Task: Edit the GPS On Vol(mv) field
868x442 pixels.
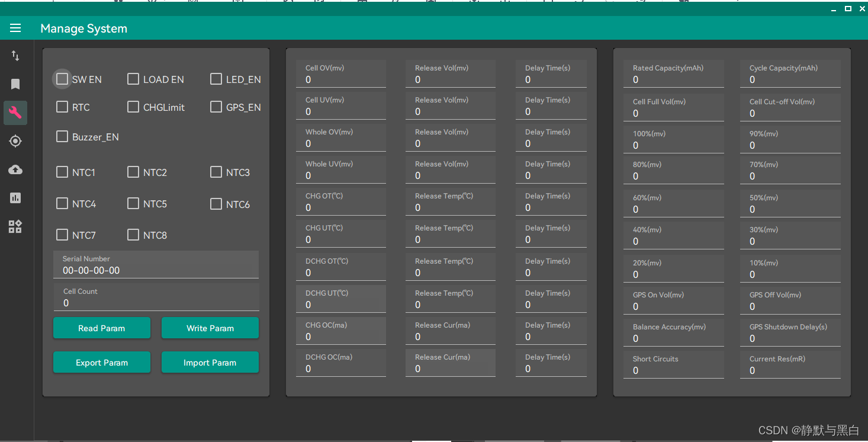Action: pyautogui.click(x=674, y=300)
